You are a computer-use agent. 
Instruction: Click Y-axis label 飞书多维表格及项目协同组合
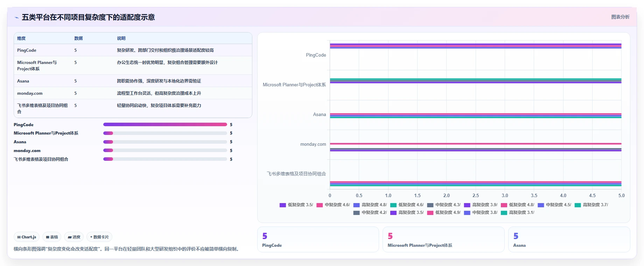[296, 174]
